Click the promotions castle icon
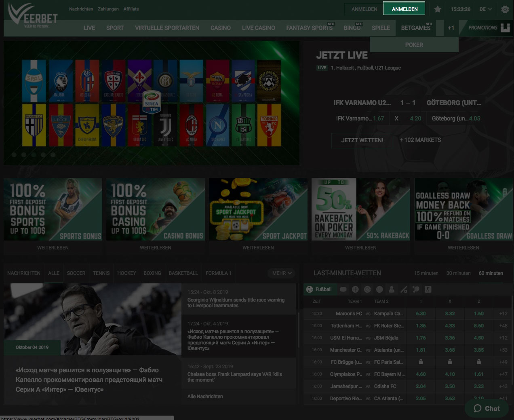Screen dimensions: 514x420 (x=505, y=28)
